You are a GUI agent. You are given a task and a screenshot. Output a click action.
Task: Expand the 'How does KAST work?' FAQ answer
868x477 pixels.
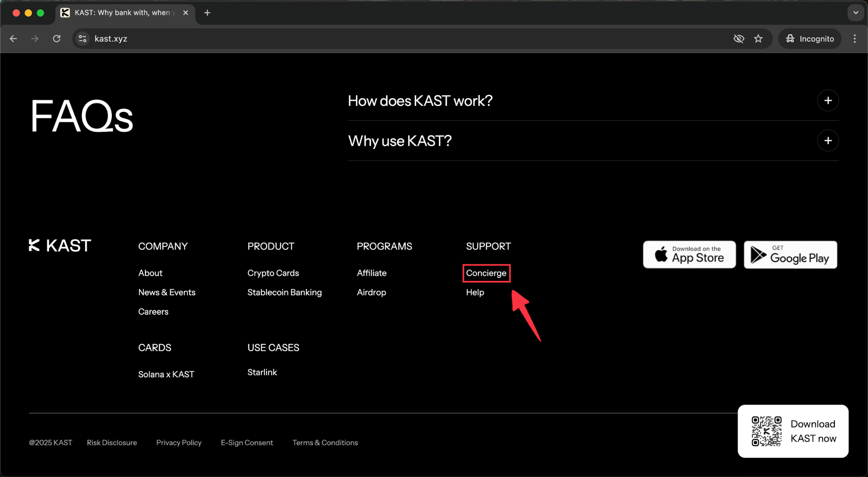pos(828,100)
